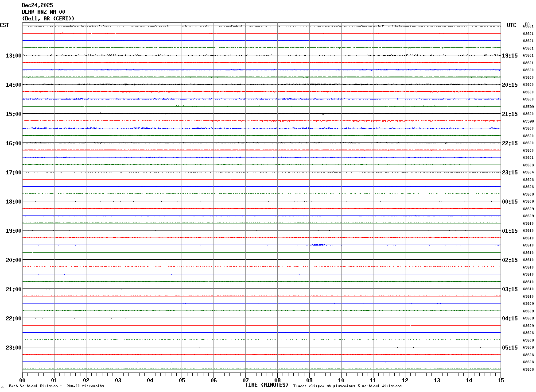Select the 18:00 CST time label
This screenshot has height=392, width=536.
point(14,202)
